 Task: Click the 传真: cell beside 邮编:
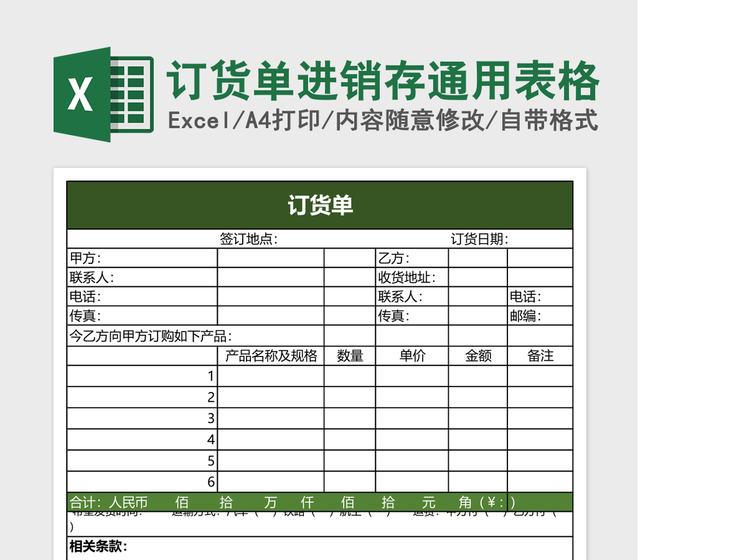point(411,315)
